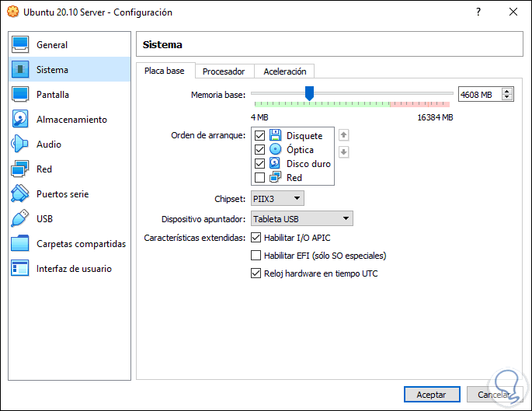Switch to the Procesador tab
This screenshot has height=411, width=532.
click(x=224, y=71)
